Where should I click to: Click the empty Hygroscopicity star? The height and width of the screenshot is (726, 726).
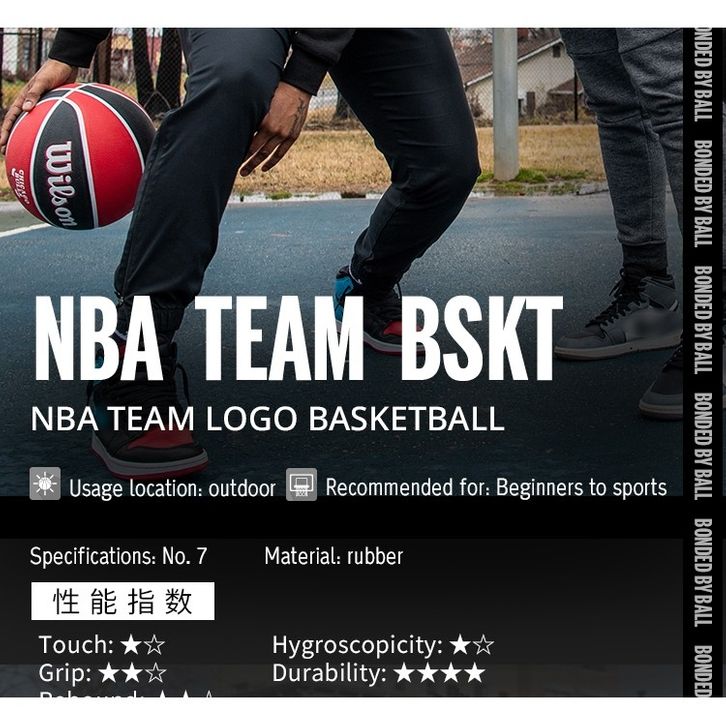[484, 645]
